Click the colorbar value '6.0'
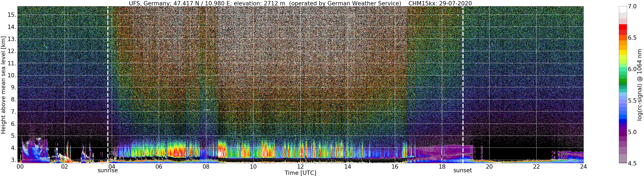This screenshot has height=177, width=644. point(632,69)
